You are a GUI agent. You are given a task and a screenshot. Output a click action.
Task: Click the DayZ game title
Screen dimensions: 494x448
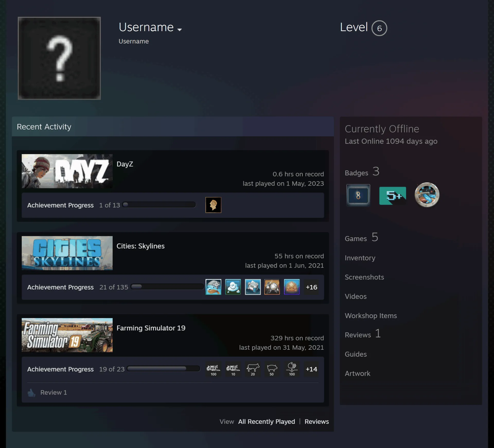pyautogui.click(x=125, y=164)
